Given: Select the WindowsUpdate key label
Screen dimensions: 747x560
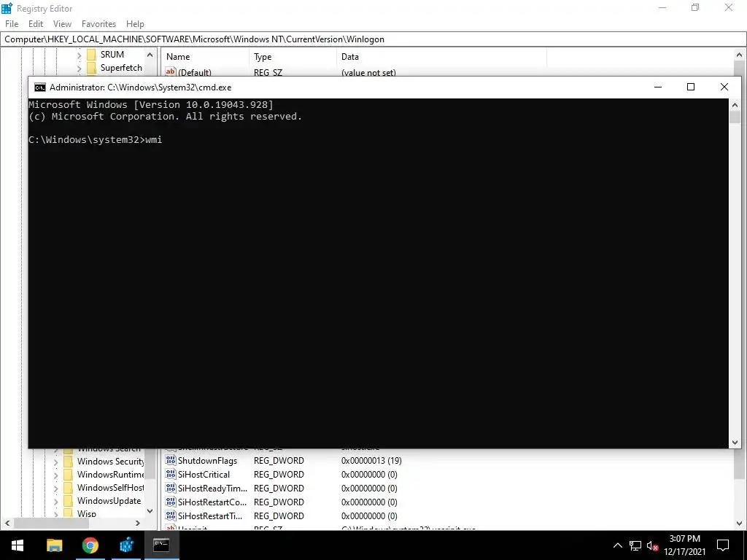Looking at the screenshot, I should point(109,500).
